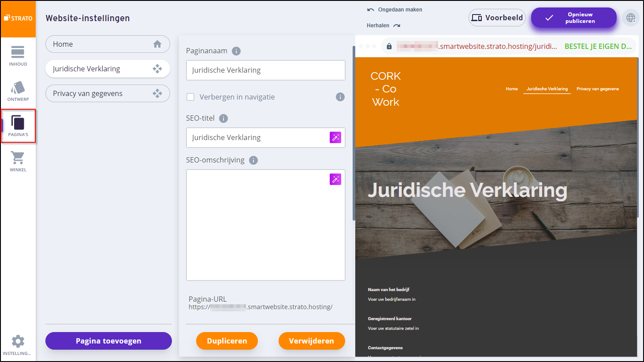The image size is (644, 362).
Task: Click the Paginanaam text field
Action: point(265,70)
